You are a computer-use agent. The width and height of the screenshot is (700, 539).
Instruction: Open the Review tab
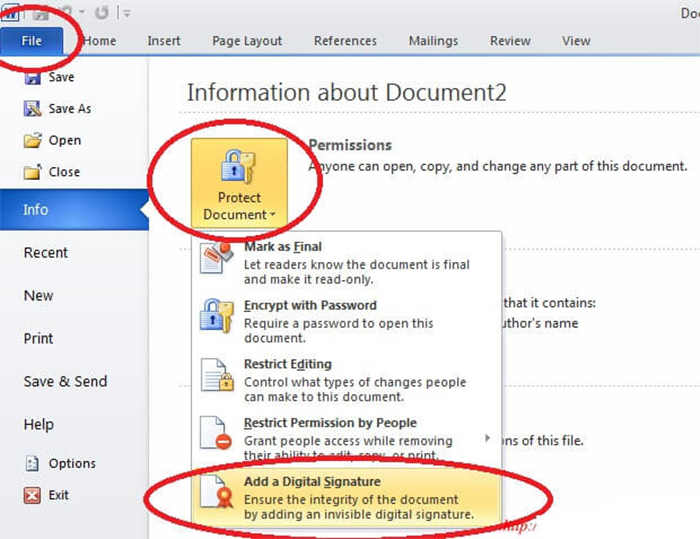pyautogui.click(x=510, y=41)
